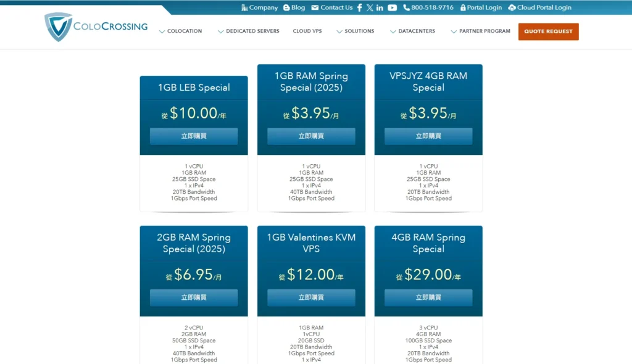Screen dimensions: 632x364
Task: Click the Company building icon
Action: [244, 7]
